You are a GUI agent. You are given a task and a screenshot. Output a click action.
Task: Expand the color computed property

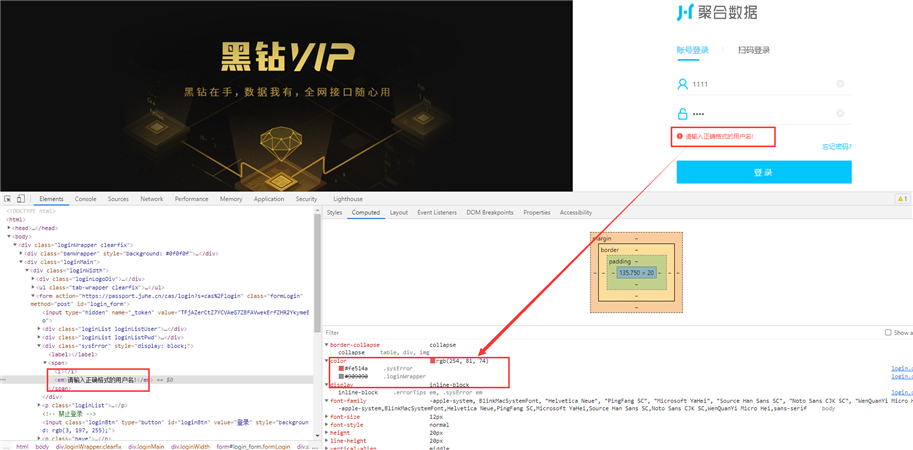tap(326, 361)
